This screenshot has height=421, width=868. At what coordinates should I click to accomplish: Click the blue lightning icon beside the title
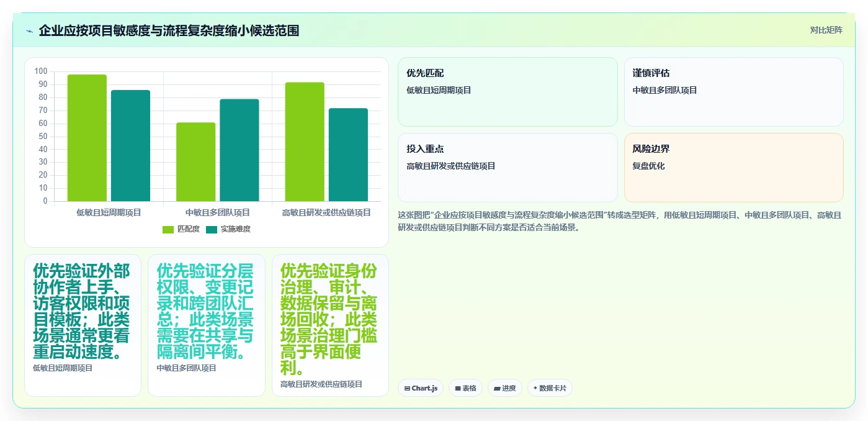tap(29, 30)
